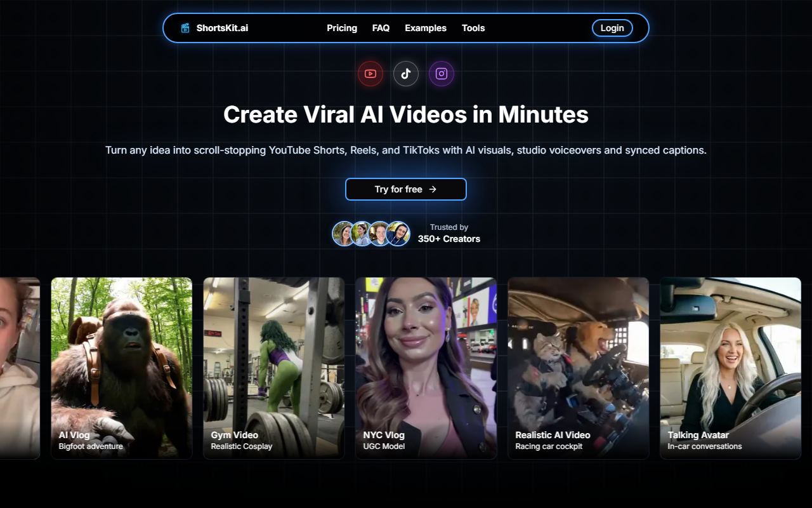Screen dimensions: 812x508
Task: Click the 'UGC Model' caption
Action: [x=384, y=446]
